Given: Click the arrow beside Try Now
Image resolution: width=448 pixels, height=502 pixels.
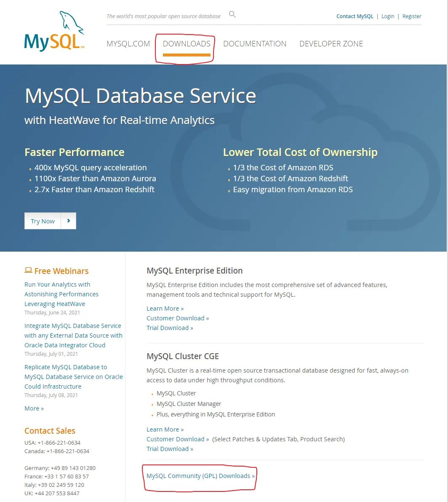Looking at the screenshot, I should (x=69, y=221).
